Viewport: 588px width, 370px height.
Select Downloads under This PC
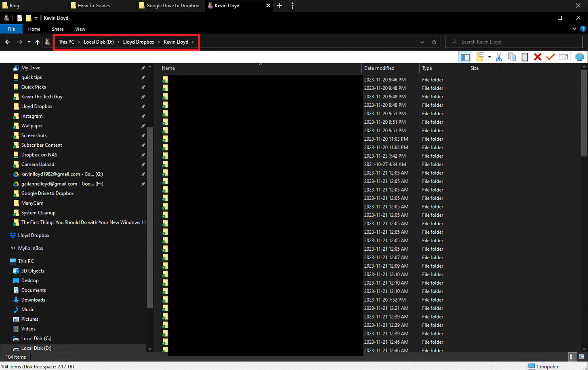(x=33, y=300)
